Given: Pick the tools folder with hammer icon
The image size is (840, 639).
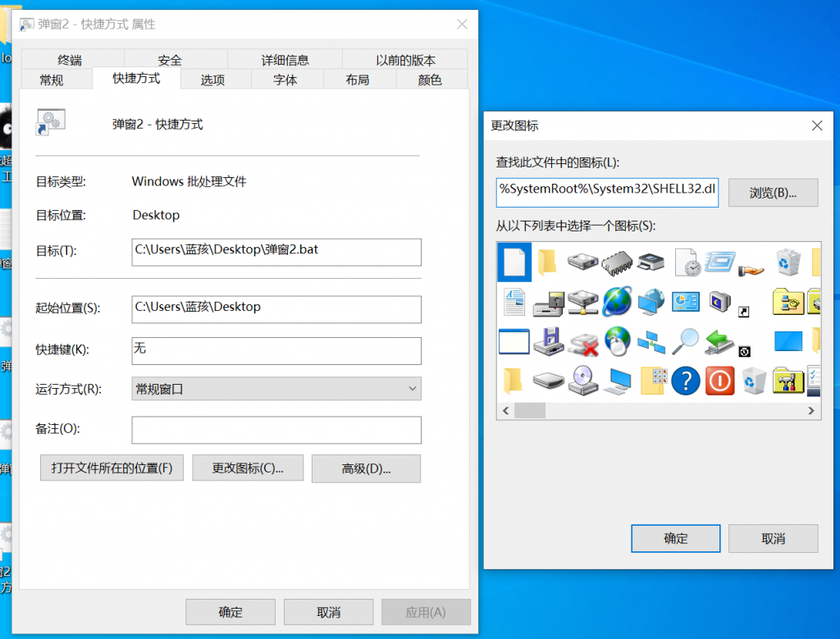Looking at the screenshot, I should click(788, 381).
